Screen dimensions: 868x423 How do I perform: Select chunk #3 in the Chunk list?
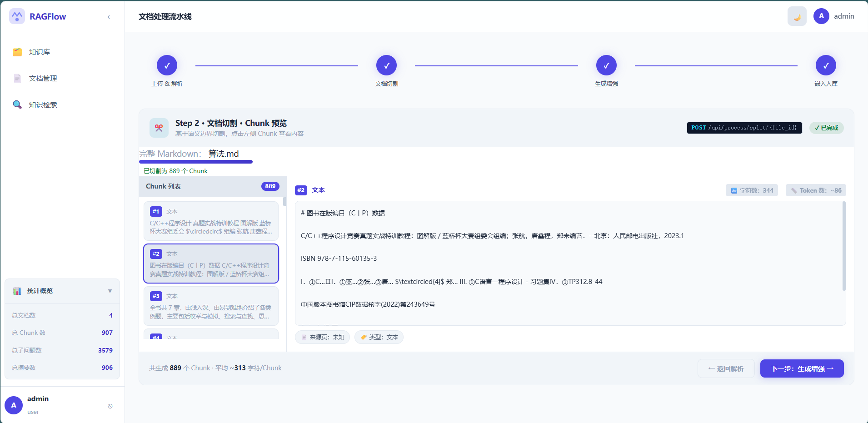click(x=211, y=306)
